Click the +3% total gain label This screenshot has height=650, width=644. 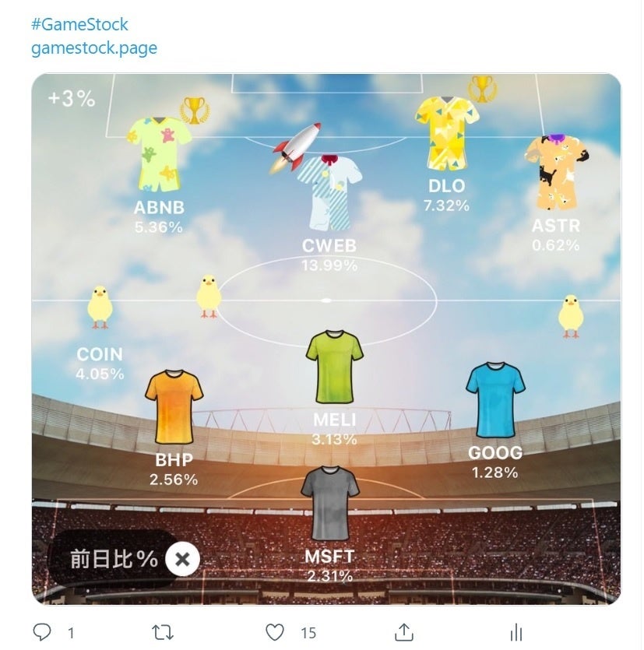click(x=71, y=98)
